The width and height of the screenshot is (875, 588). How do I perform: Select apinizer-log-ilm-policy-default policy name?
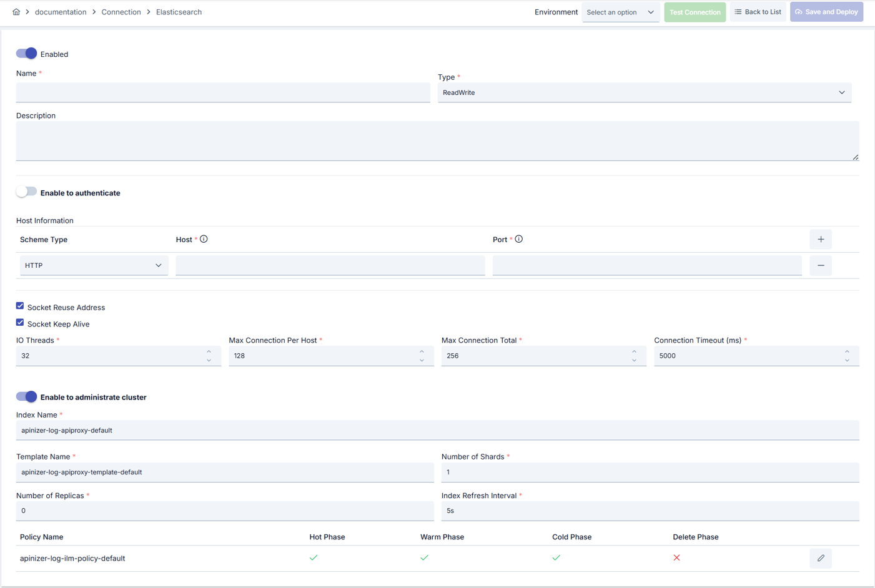(x=72, y=558)
